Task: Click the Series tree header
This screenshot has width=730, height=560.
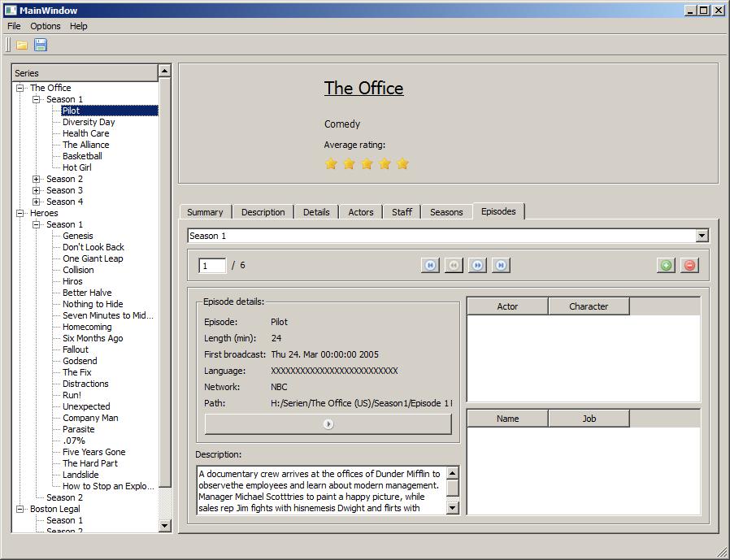Action: (85, 73)
